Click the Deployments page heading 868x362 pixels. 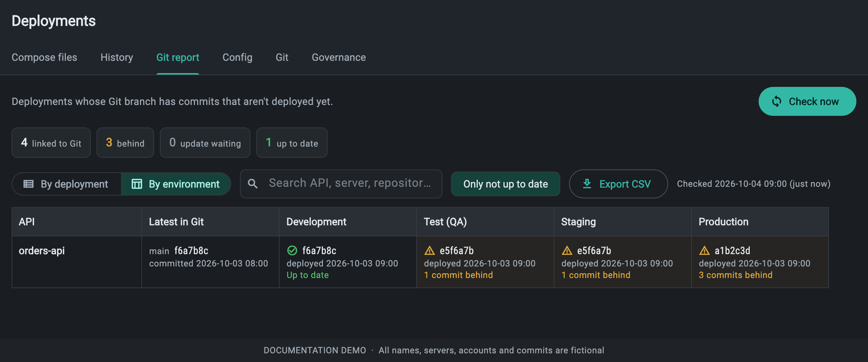(54, 21)
